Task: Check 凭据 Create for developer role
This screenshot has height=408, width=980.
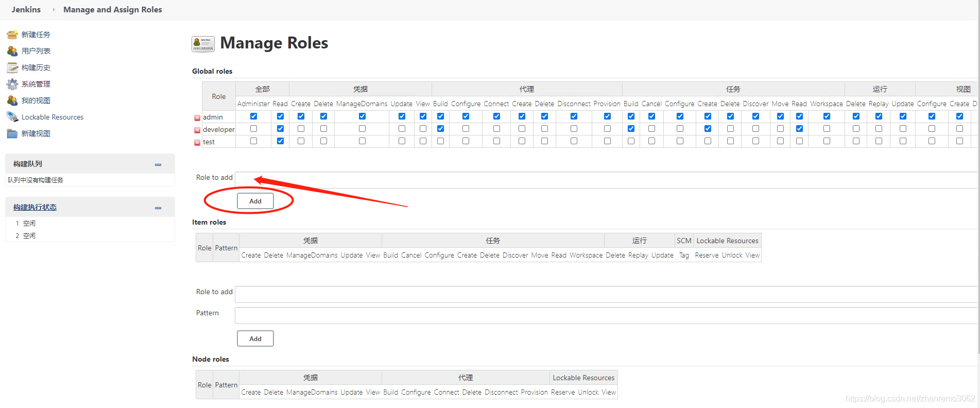Action: pos(301,129)
